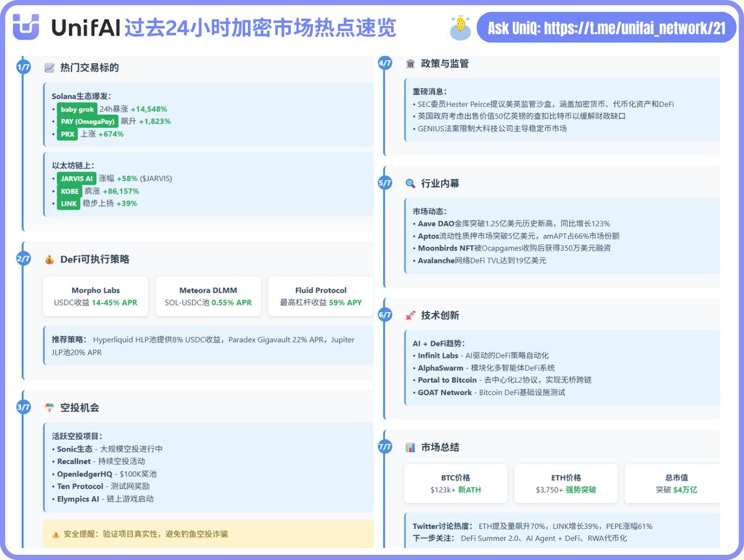This screenshot has height=560, width=744.
Task: Click the parachute icon beside 空投机会
Action: [50, 407]
